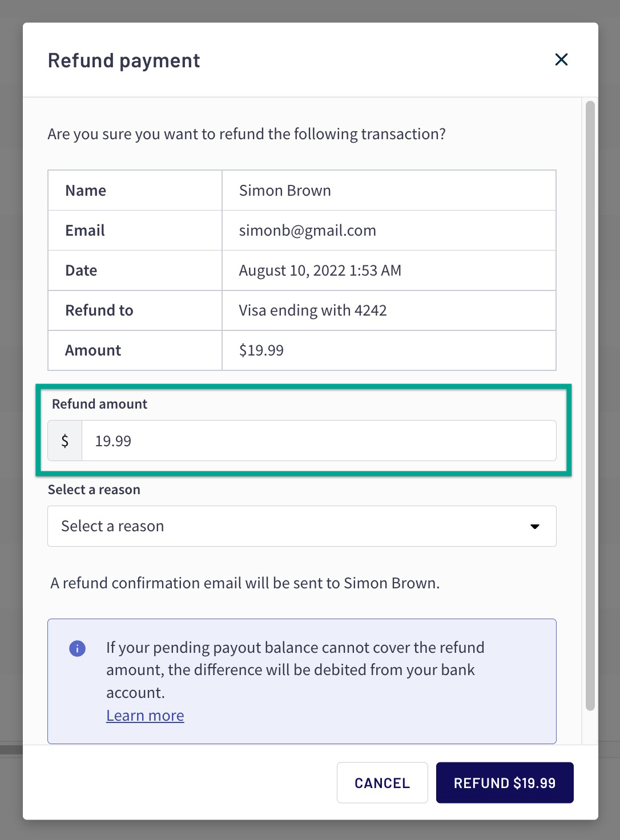Click the $19.99 Amount cell
This screenshot has height=840, width=620.
(389, 350)
